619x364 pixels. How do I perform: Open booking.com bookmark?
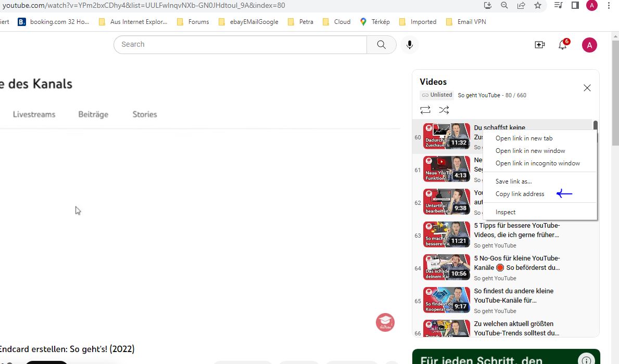tap(54, 22)
